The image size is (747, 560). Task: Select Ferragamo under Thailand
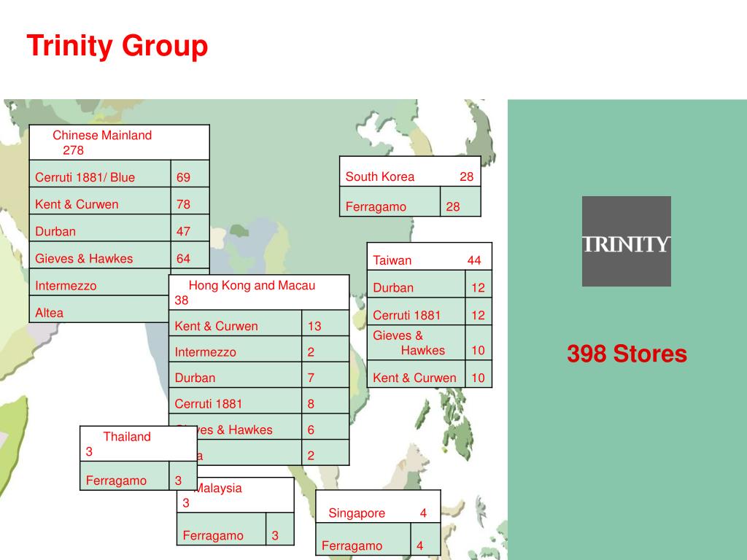[x=125, y=475]
